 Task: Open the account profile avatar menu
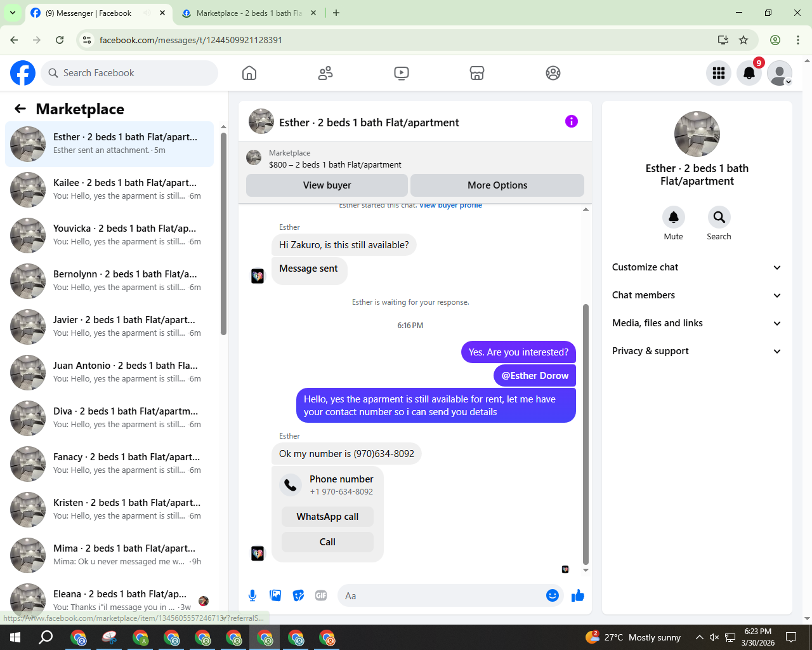[780, 73]
